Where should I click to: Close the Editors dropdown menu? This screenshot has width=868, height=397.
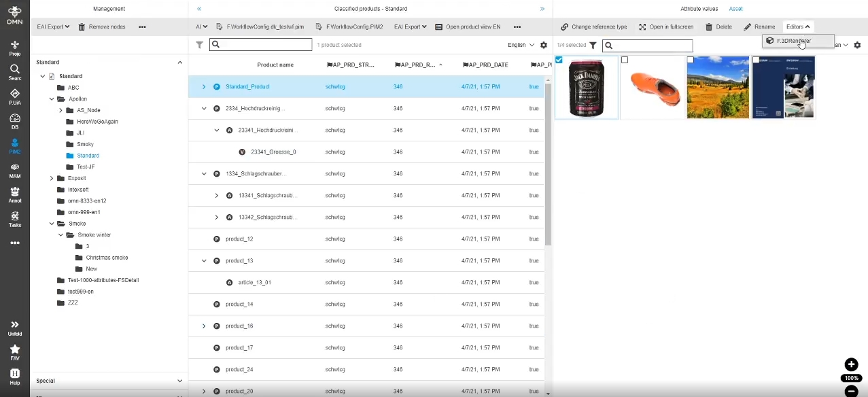coord(799,27)
